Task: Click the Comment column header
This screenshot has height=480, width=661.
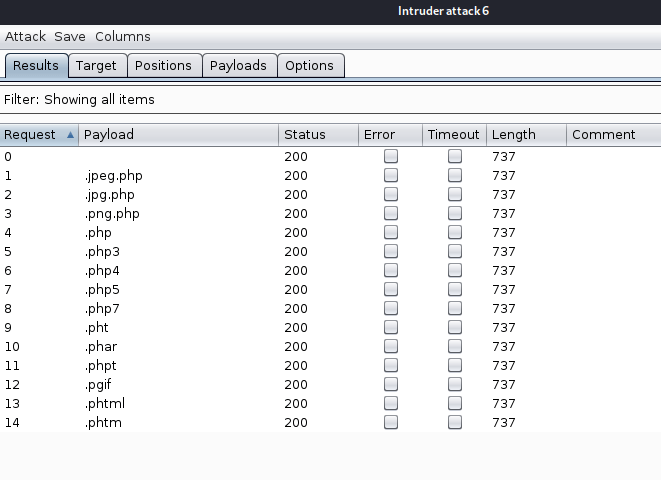Action: pos(612,135)
